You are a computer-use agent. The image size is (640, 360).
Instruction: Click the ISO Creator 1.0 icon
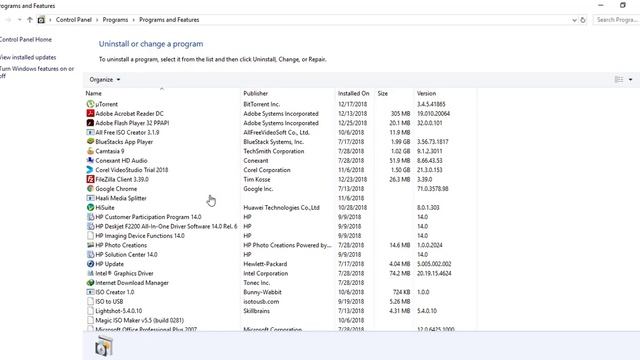(90, 292)
